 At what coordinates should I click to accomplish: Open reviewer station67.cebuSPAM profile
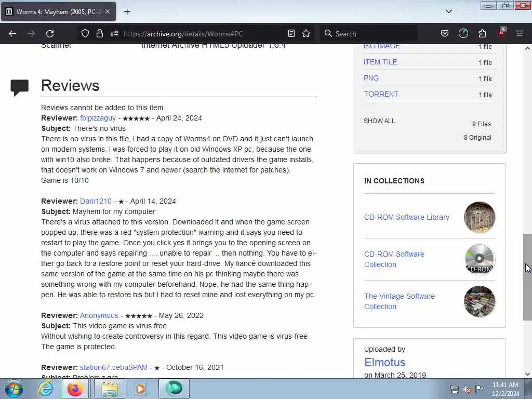coord(114,367)
